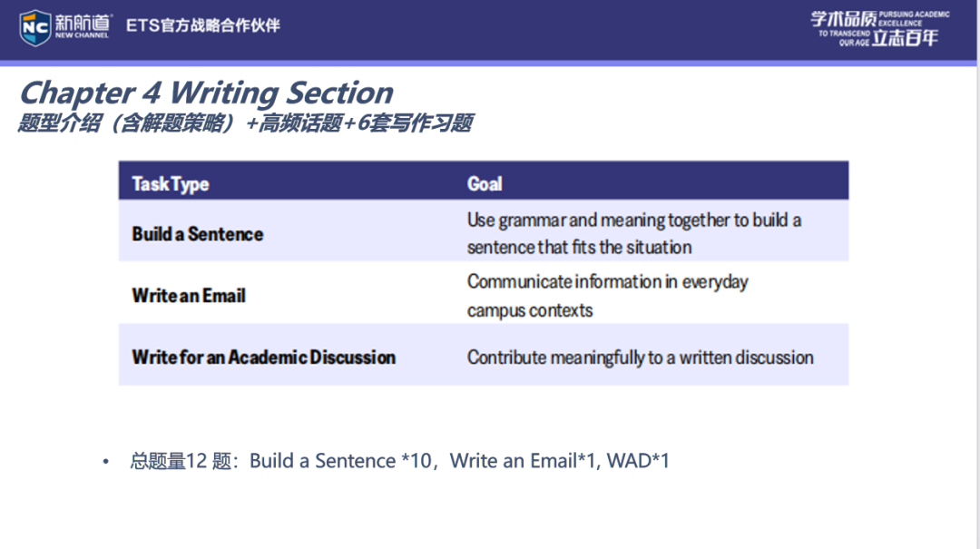The height and width of the screenshot is (549, 980).
Task: Click the 总题量12题 summary line
Action: point(399,461)
